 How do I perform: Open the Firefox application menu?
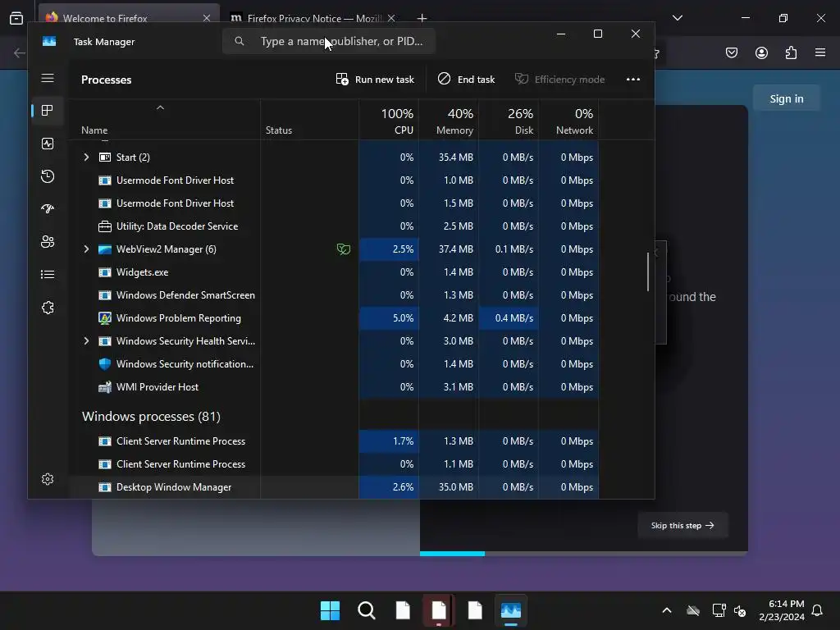point(820,52)
